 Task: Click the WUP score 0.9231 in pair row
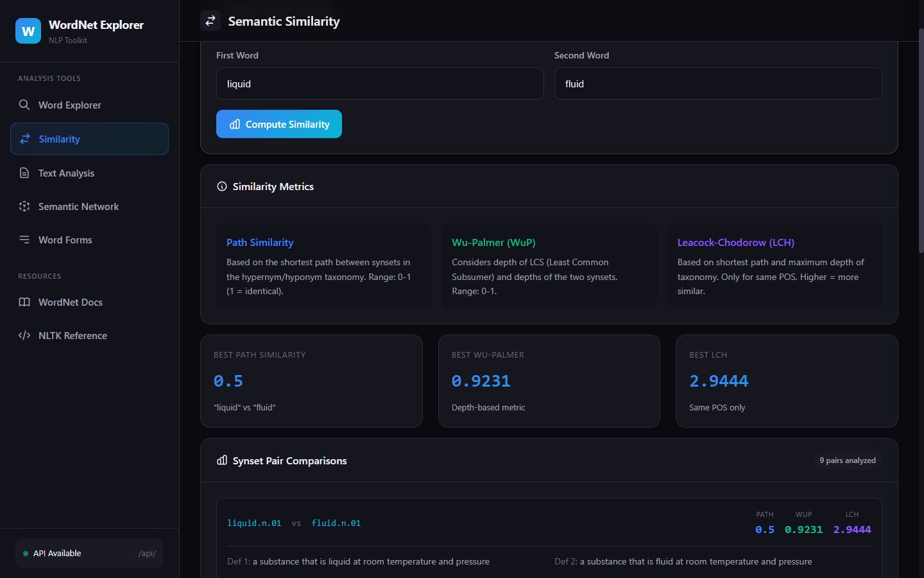(803, 530)
